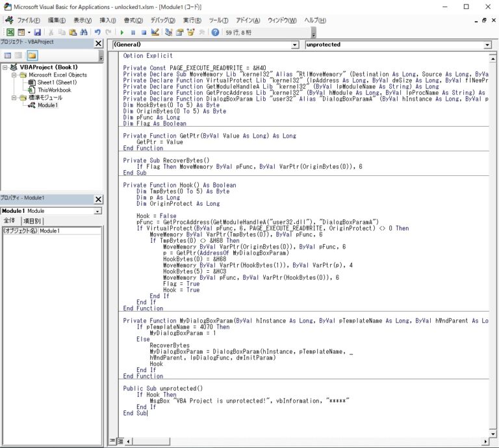Open Help with the blue question mark icon

(x=215, y=32)
